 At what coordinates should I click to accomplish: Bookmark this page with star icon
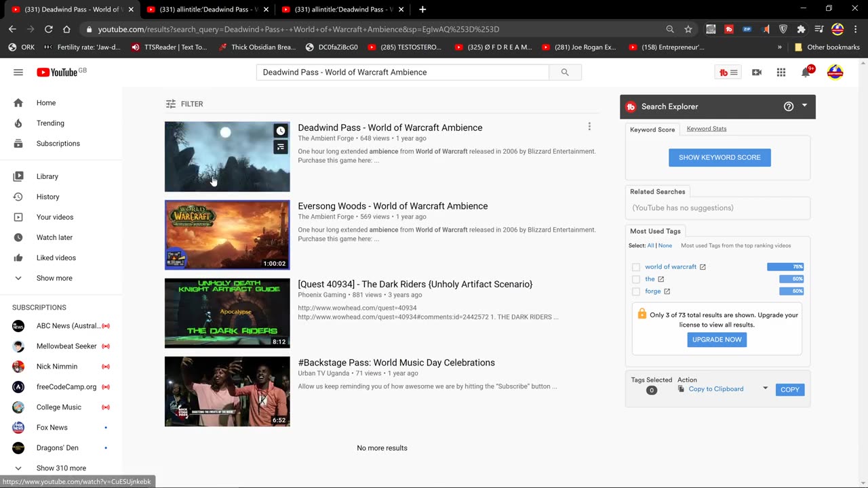(x=688, y=29)
